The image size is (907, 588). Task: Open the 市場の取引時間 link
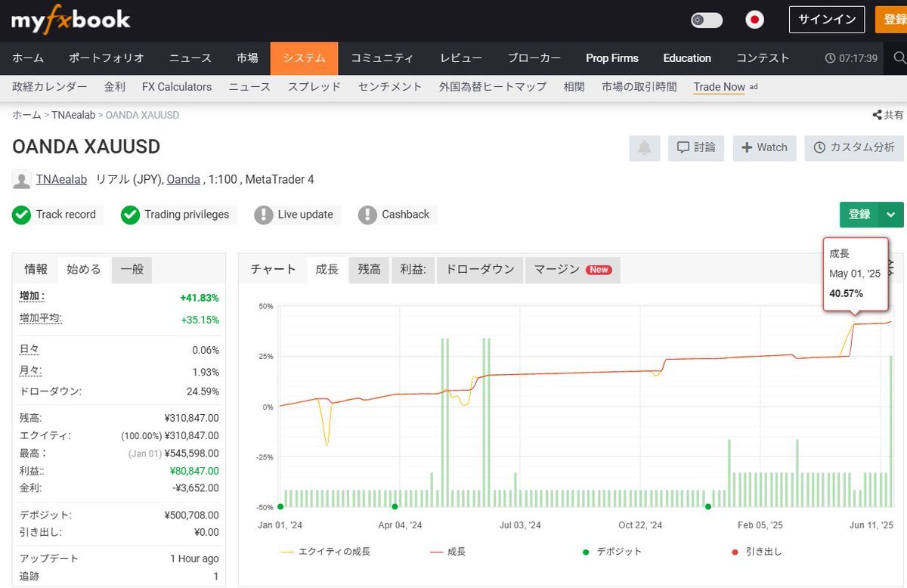tap(639, 87)
